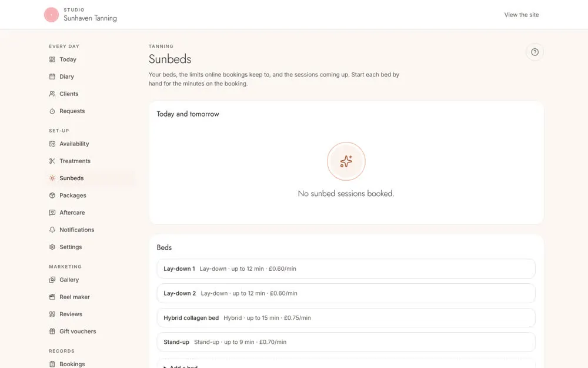The image size is (588, 368).
Task: Select the Today dashboard icon in sidebar
Action: pyautogui.click(x=52, y=59)
